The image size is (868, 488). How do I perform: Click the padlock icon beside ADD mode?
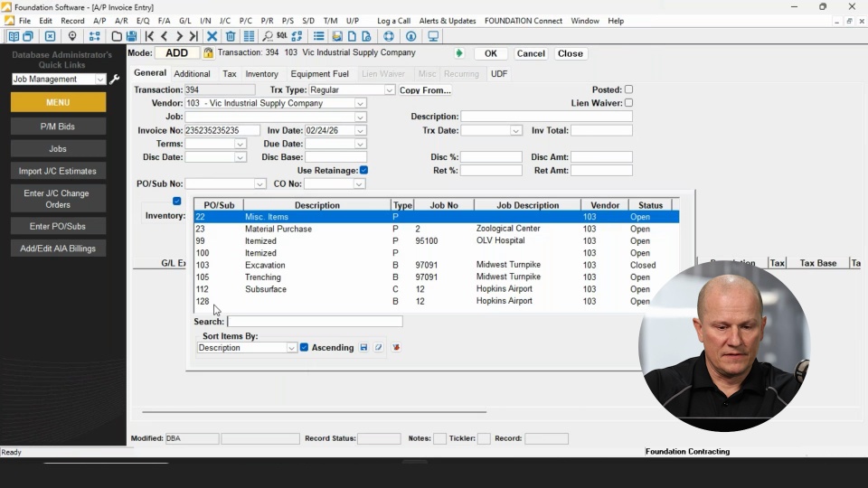pyautogui.click(x=208, y=53)
